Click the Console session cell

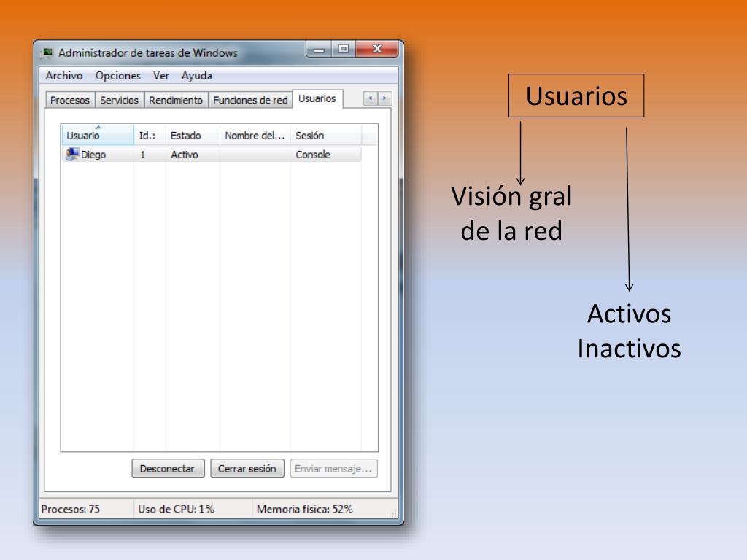[x=313, y=155]
